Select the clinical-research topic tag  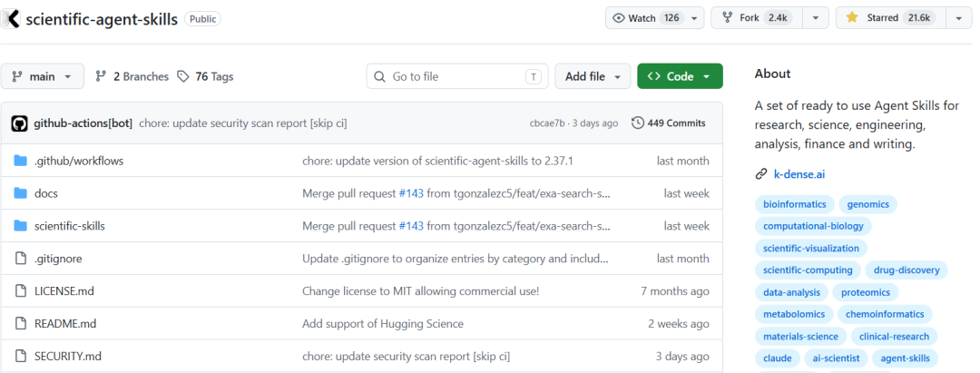tap(895, 336)
